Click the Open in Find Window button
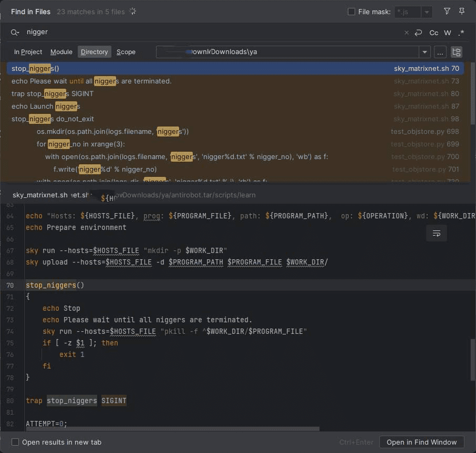476x453 pixels. (x=421, y=442)
